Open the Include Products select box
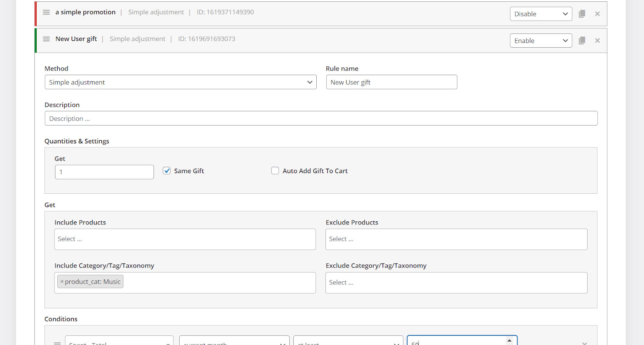644x345 pixels. coord(185,239)
